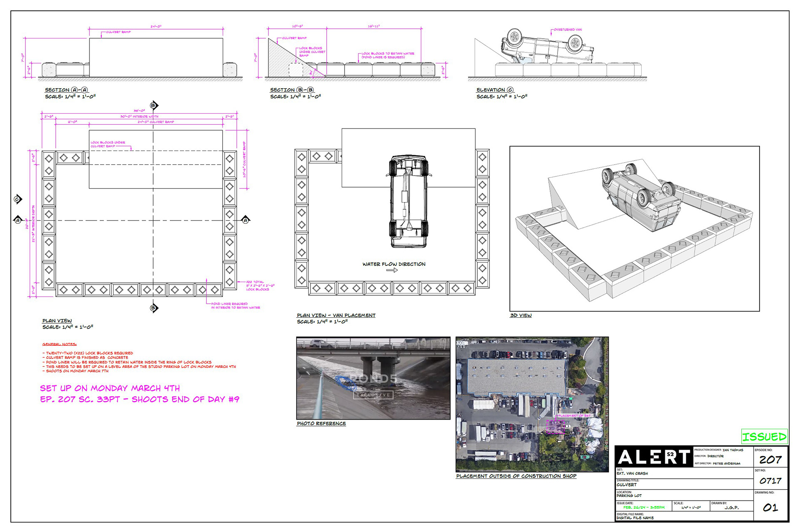Viewport: 799px width, 532px height.
Task: Click the aerial parking lot photo
Action: (x=532, y=404)
